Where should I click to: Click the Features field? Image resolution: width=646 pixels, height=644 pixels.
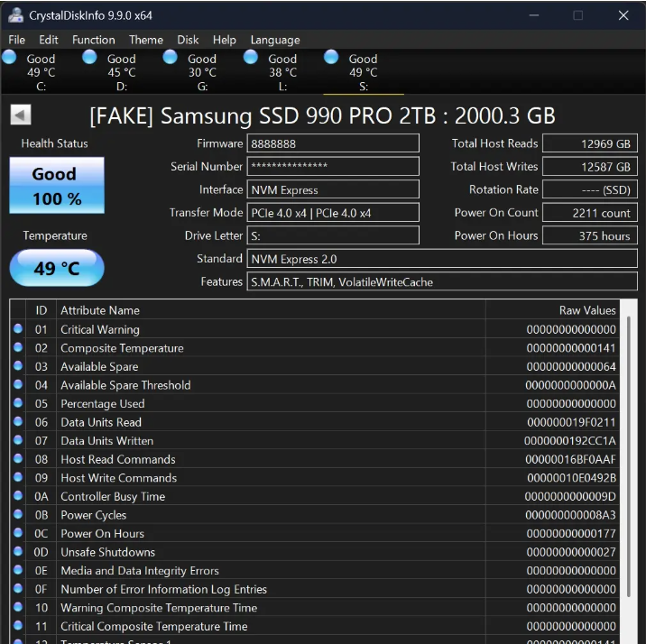point(442,281)
